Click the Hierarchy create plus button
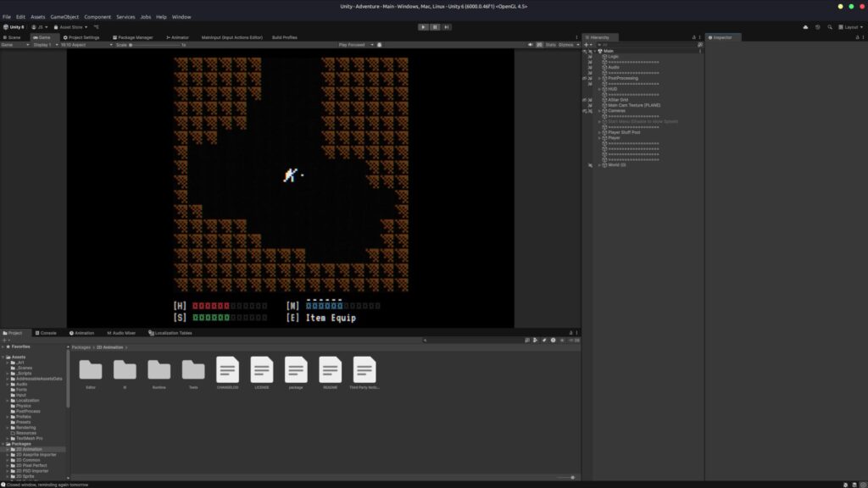Screen dimensions: 868x488 pyautogui.click(x=587, y=45)
